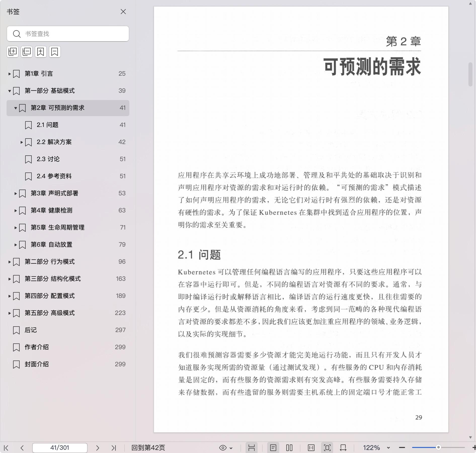
Task: Collapse the 第一部分 基础模式 section
Action: click(10, 91)
